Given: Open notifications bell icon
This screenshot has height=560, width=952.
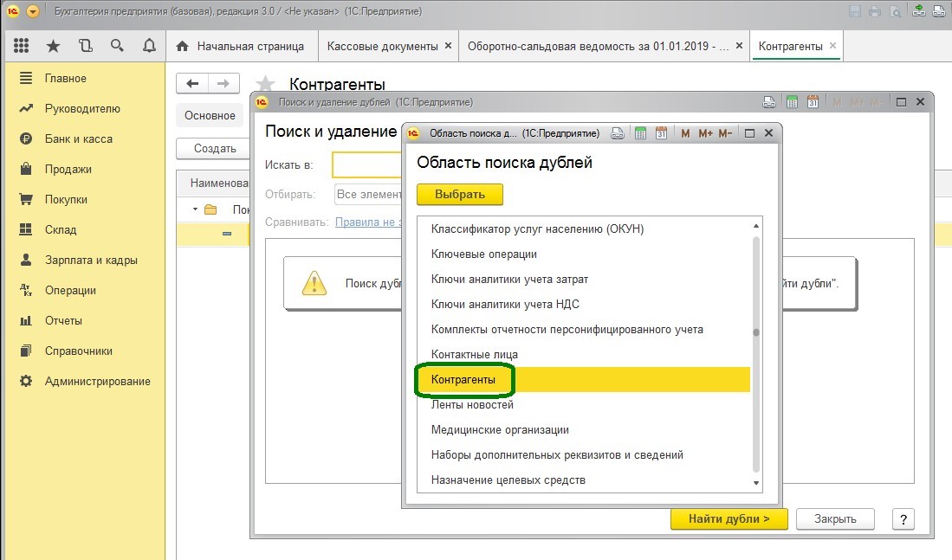Looking at the screenshot, I should [x=149, y=46].
